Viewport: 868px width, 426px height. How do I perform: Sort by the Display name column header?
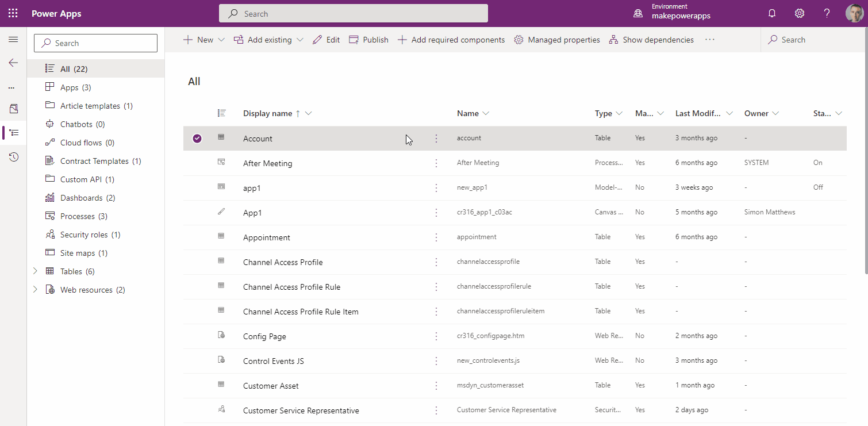267,113
